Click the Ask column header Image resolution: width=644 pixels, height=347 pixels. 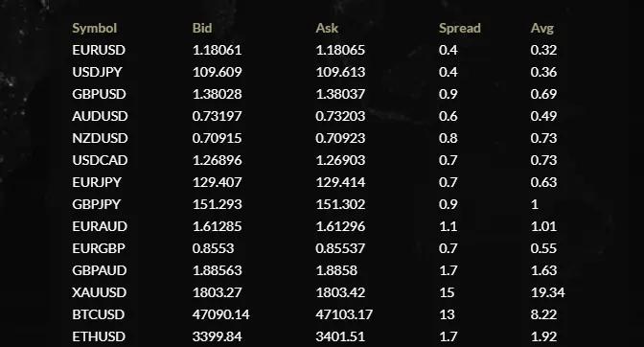[327, 28]
